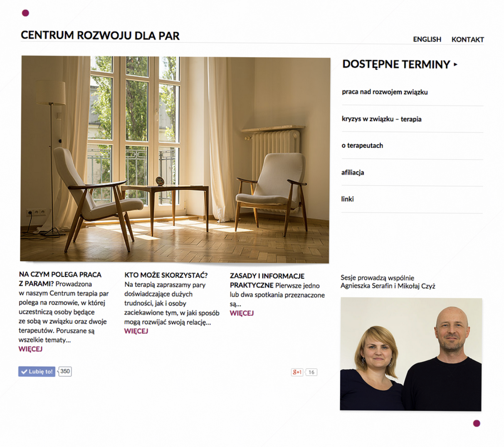Open the afiliacja menu item
This screenshot has height=447, width=504.
353,172
